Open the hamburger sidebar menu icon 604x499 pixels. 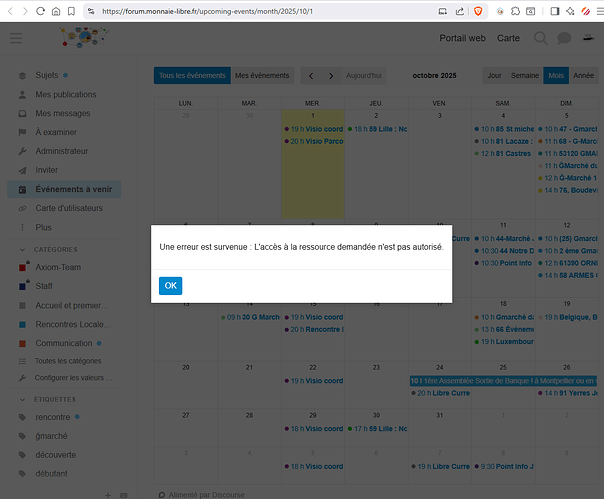tap(16, 38)
